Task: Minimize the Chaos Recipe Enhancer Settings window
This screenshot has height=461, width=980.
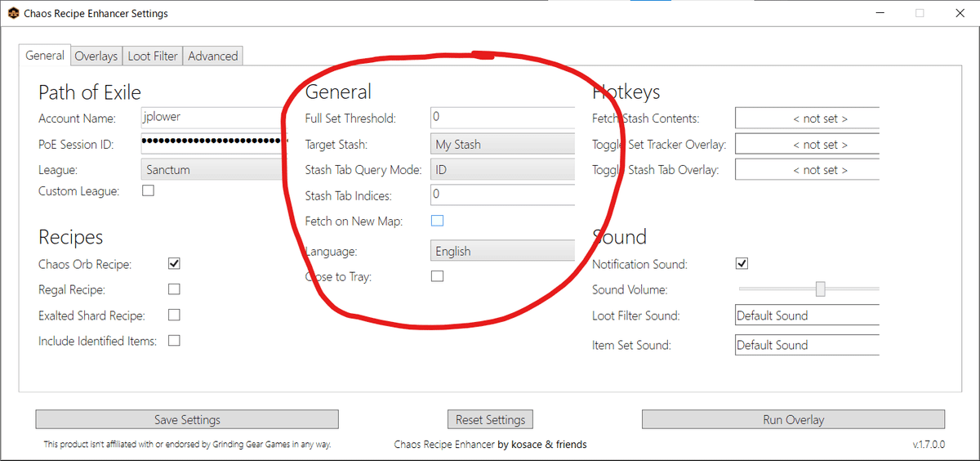Action: (880, 13)
